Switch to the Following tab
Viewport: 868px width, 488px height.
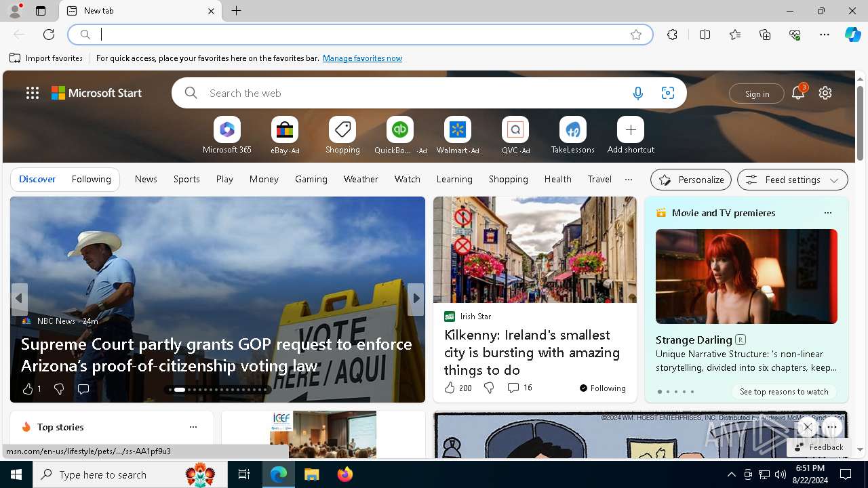[x=91, y=179]
